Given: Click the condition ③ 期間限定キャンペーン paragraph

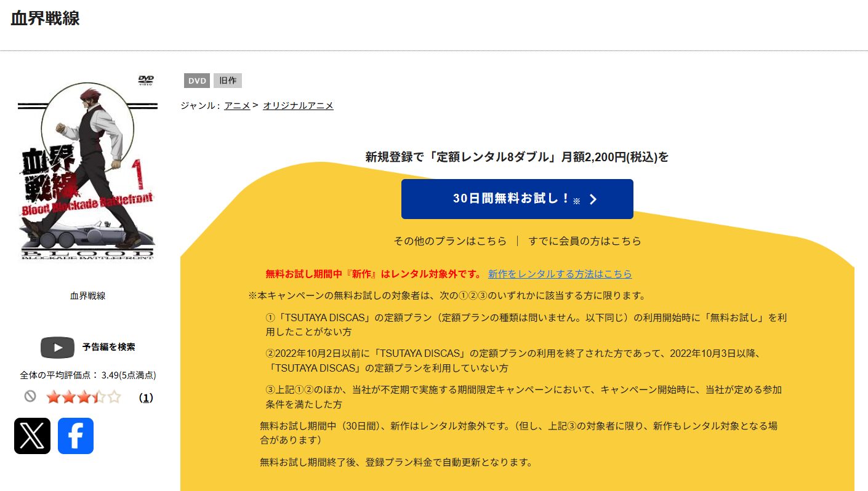Looking at the screenshot, I should (x=523, y=397).
